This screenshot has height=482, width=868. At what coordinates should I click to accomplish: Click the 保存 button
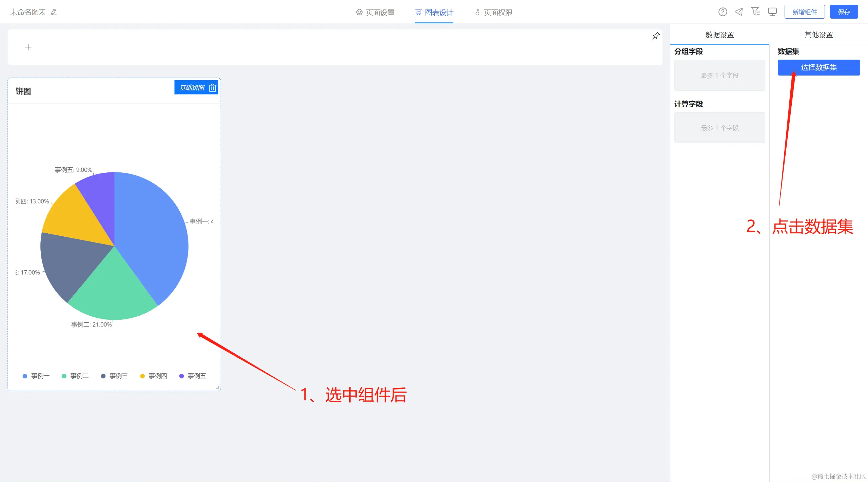click(844, 12)
